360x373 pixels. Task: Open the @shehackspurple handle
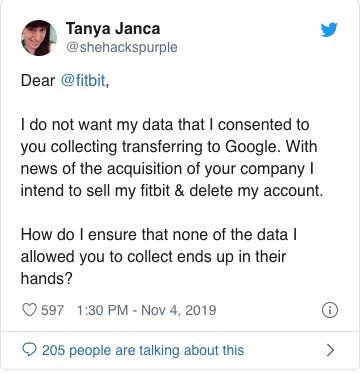(x=121, y=47)
